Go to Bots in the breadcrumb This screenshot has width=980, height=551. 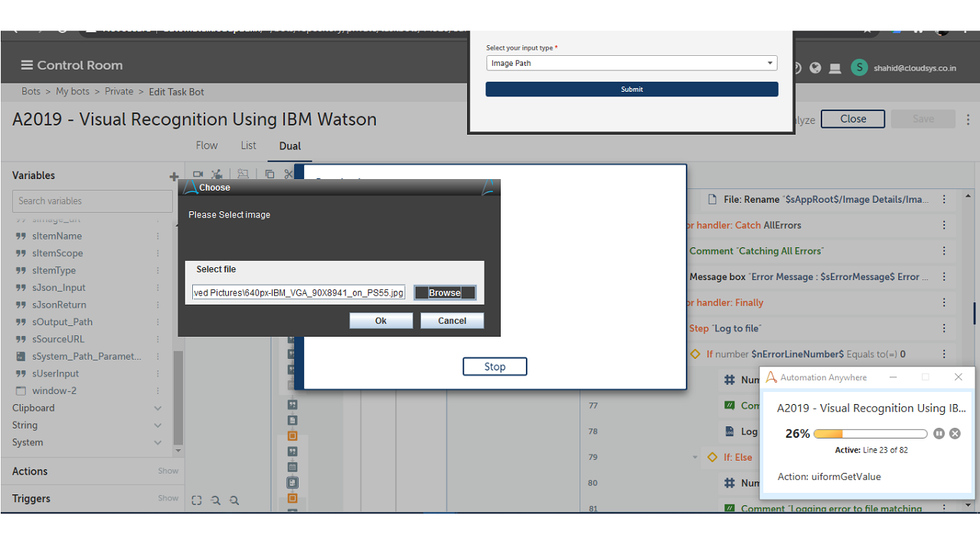pyautogui.click(x=31, y=91)
